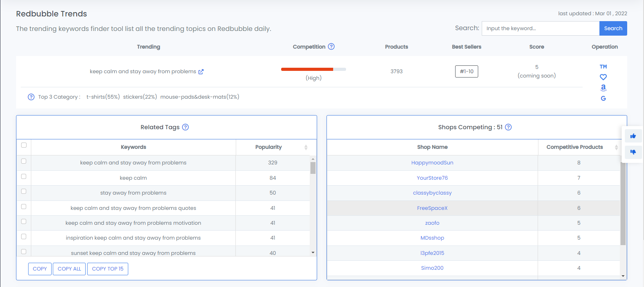
Task: Sort shops by Competitive Products arrows
Action: [x=616, y=147]
